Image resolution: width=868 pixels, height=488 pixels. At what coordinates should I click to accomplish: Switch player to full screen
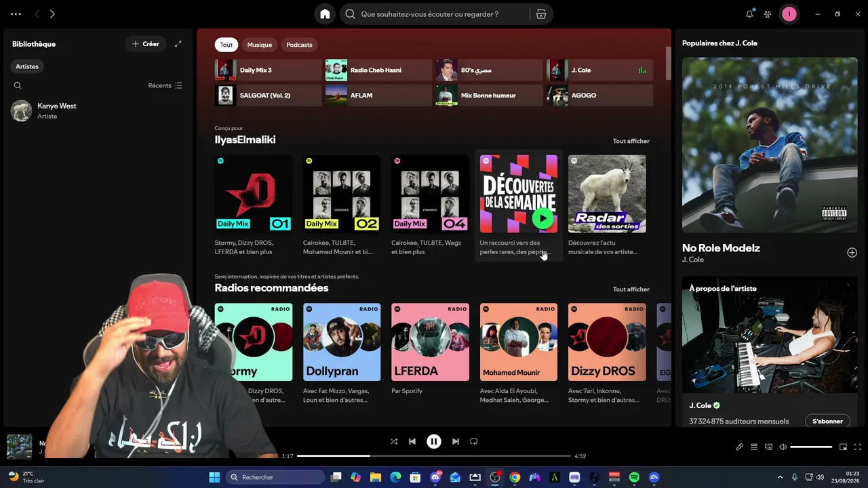(x=858, y=447)
